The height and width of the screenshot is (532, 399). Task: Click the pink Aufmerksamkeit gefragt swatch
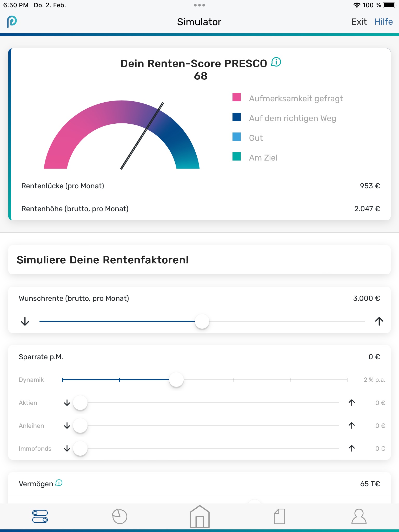click(237, 97)
